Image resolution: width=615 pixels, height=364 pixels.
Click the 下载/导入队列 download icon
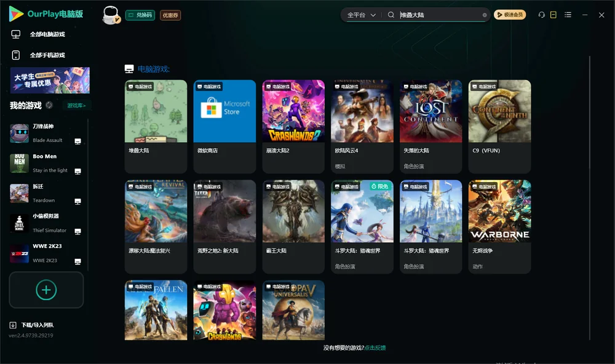click(13, 325)
